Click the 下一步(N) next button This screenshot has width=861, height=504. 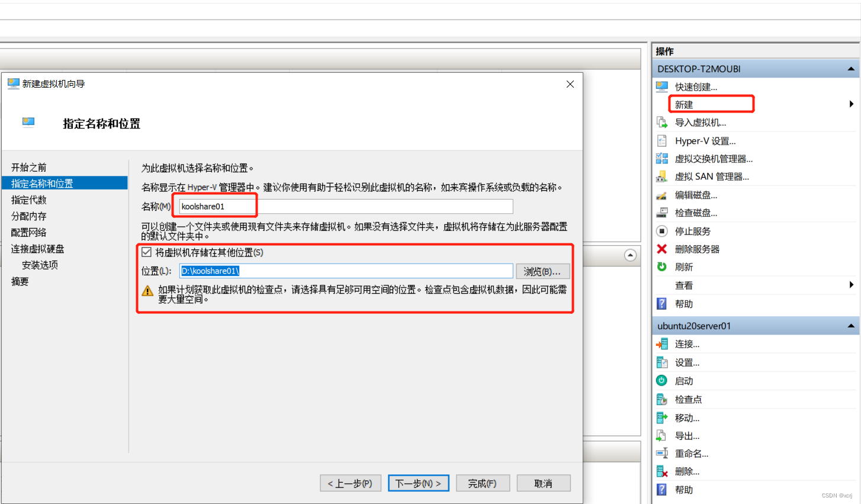tap(419, 483)
